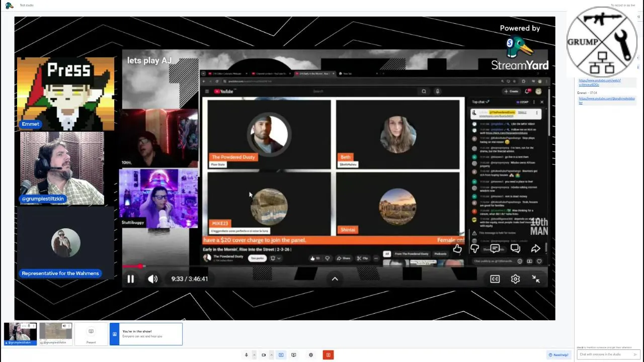This screenshot has height=362, width=644.
Task: Expand microphone options arrow in toolbar
Action: coord(254,355)
